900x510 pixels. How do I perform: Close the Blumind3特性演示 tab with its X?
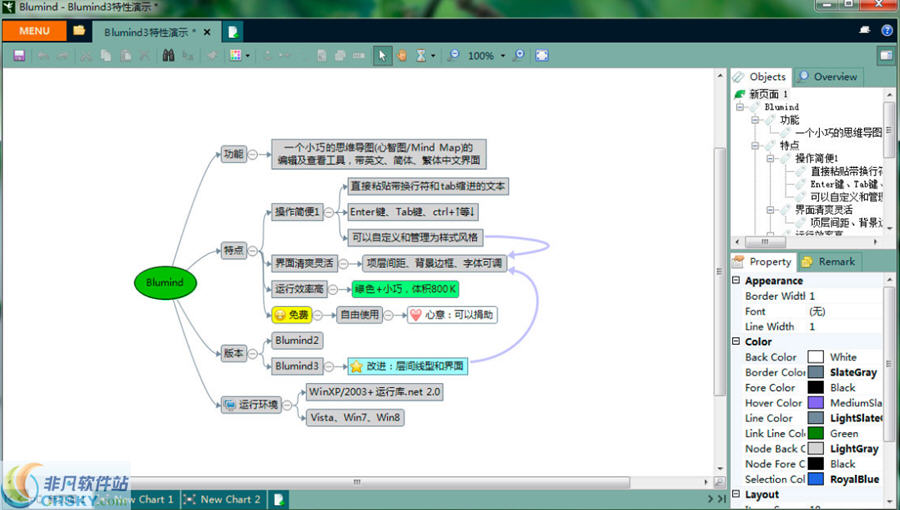pos(207,32)
